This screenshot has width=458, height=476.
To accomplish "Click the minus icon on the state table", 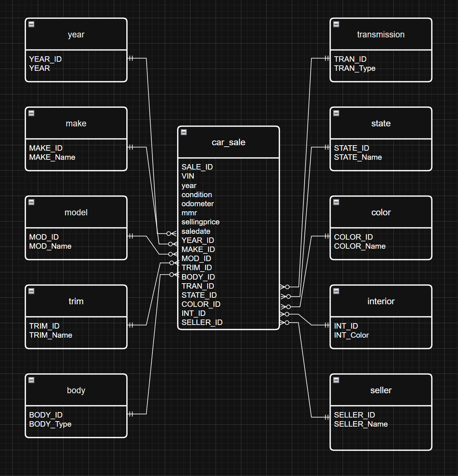I will point(336,113).
